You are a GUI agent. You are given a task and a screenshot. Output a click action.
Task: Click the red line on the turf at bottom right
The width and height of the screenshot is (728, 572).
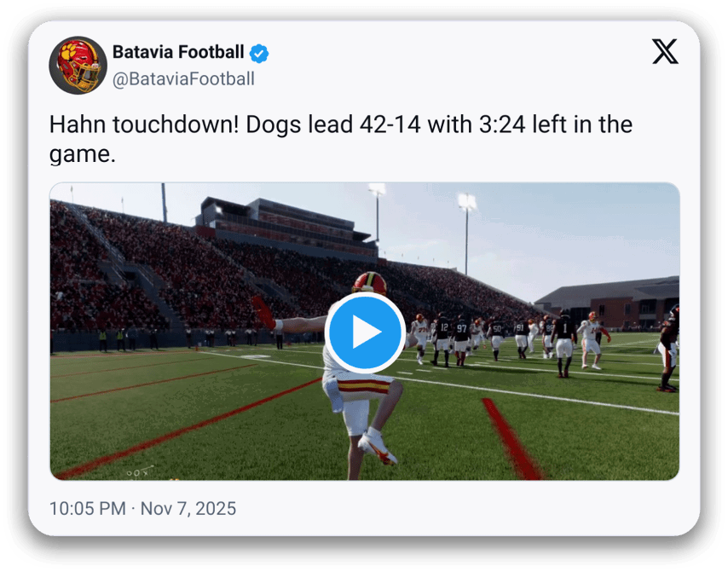coord(512,439)
